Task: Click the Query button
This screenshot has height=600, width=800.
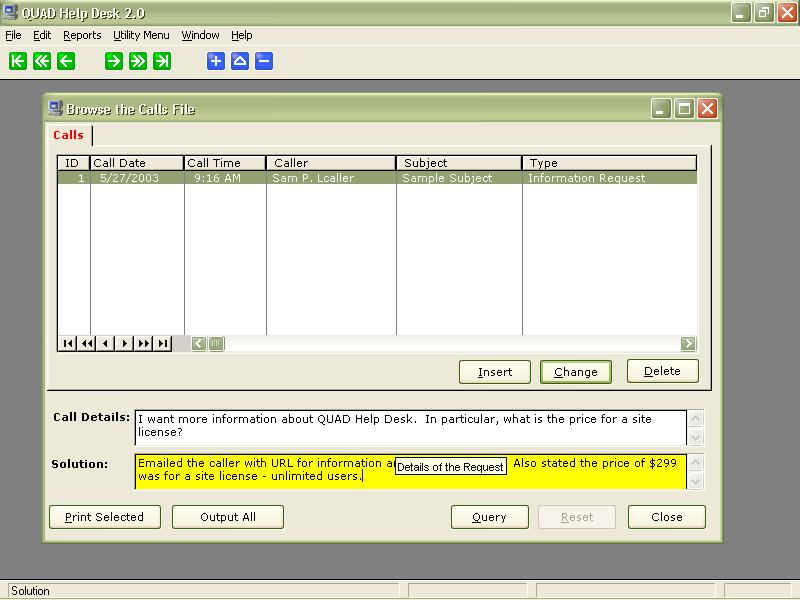Action: click(489, 517)
